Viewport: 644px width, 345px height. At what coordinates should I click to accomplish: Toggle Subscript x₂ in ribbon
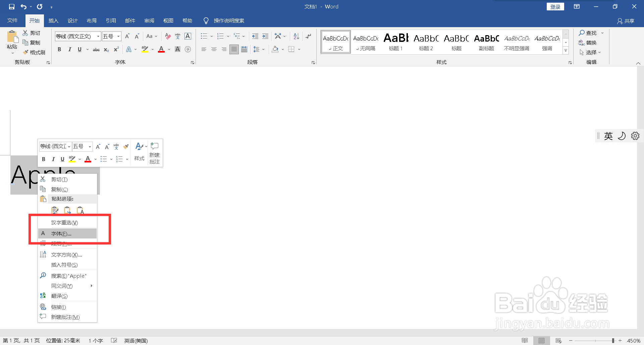[x=106, y=50]
